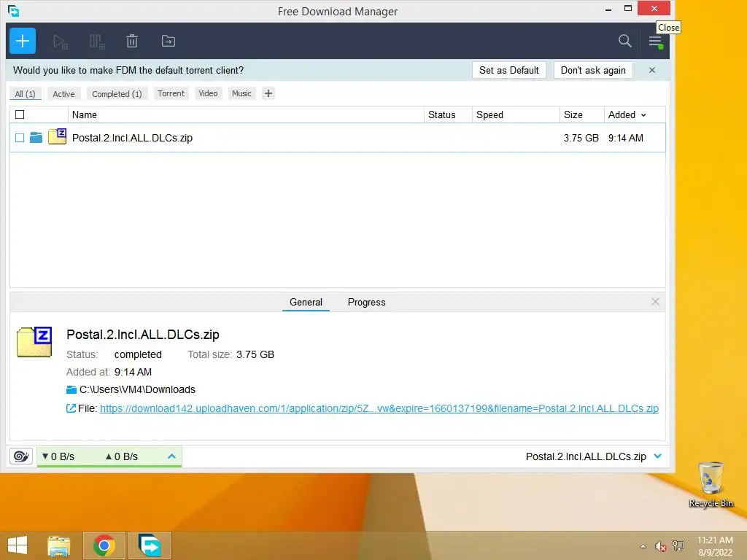Click the Move to folder toolbar icon

(x=169, y=42)
